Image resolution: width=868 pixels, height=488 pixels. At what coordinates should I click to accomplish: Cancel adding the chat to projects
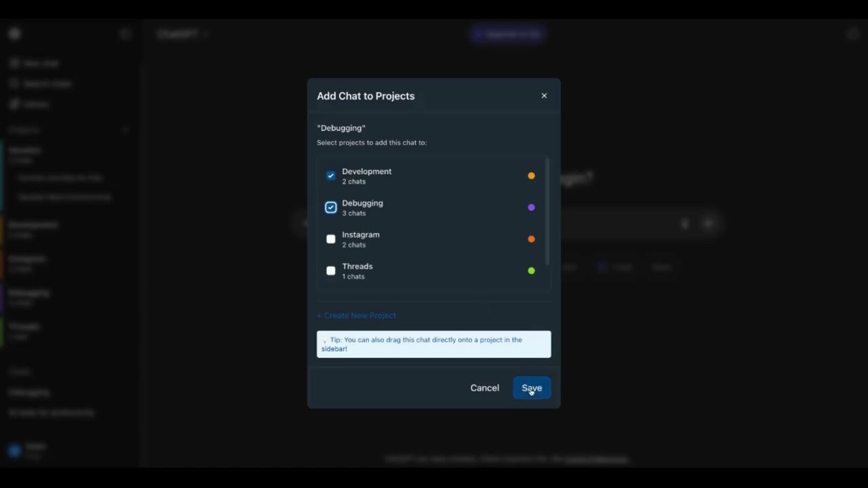pos(485,388)
